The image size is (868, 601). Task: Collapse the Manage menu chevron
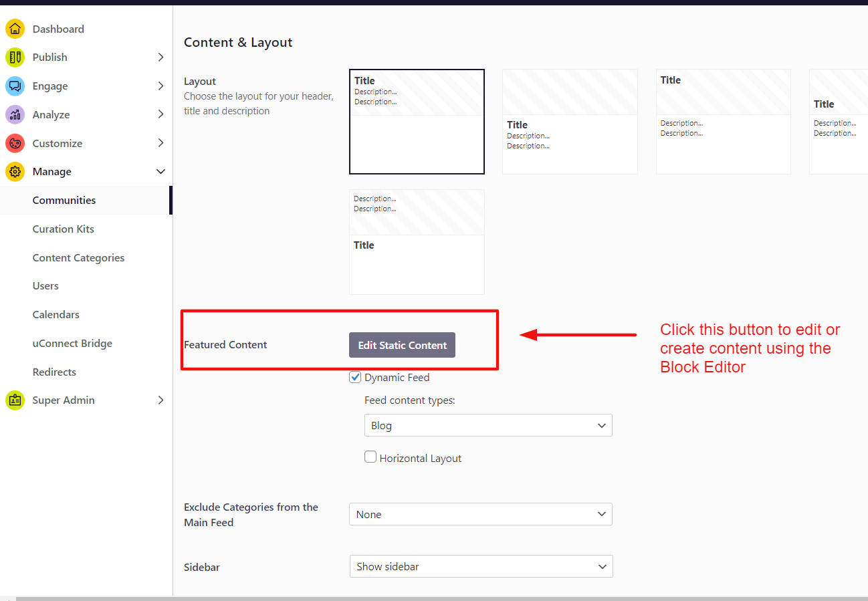click(x=160, y=172)
